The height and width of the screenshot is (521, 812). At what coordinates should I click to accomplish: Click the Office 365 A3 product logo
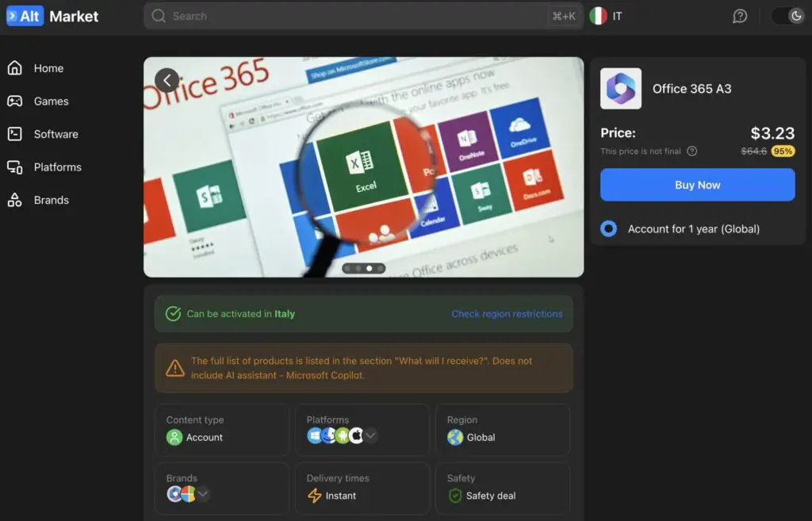coord(620,89)
